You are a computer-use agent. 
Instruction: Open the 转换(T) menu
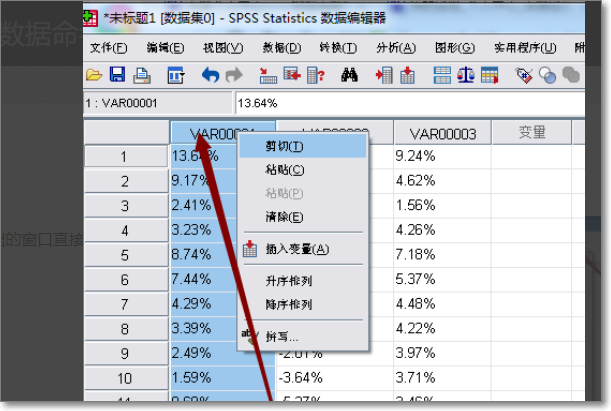point(338,48)
